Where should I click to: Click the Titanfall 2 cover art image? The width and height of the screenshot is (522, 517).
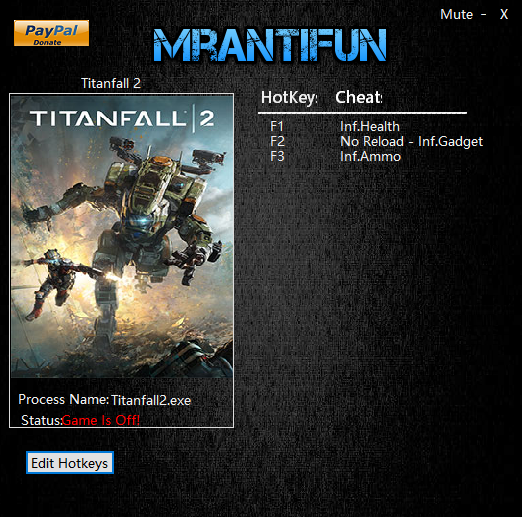coord(122,236)
